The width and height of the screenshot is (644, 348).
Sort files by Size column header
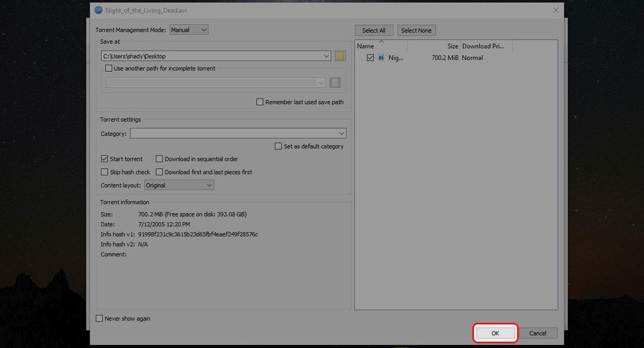(x=434, y=47)
